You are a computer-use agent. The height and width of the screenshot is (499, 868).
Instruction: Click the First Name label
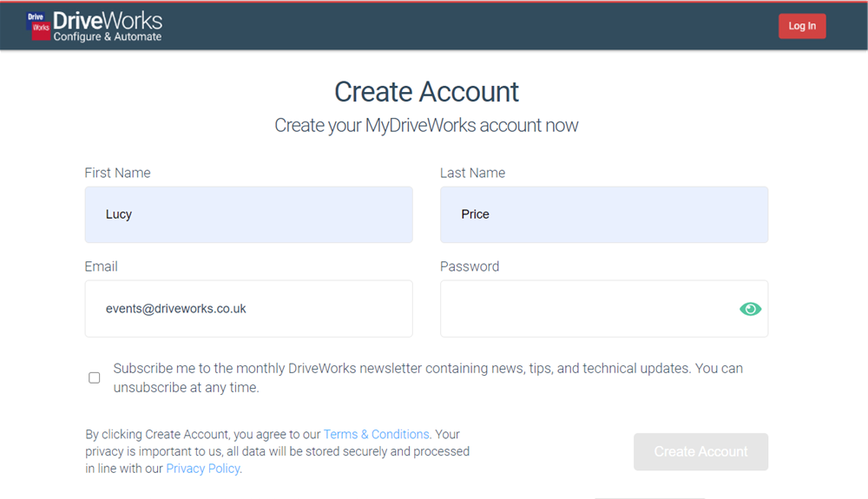click(117, 173)
